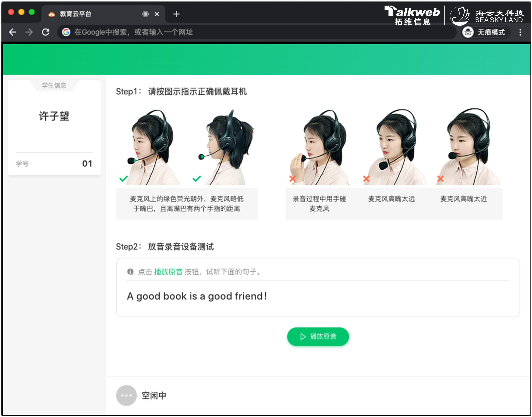Click the browser forward arrow
The image size is (532, 417).
(29, 32)
